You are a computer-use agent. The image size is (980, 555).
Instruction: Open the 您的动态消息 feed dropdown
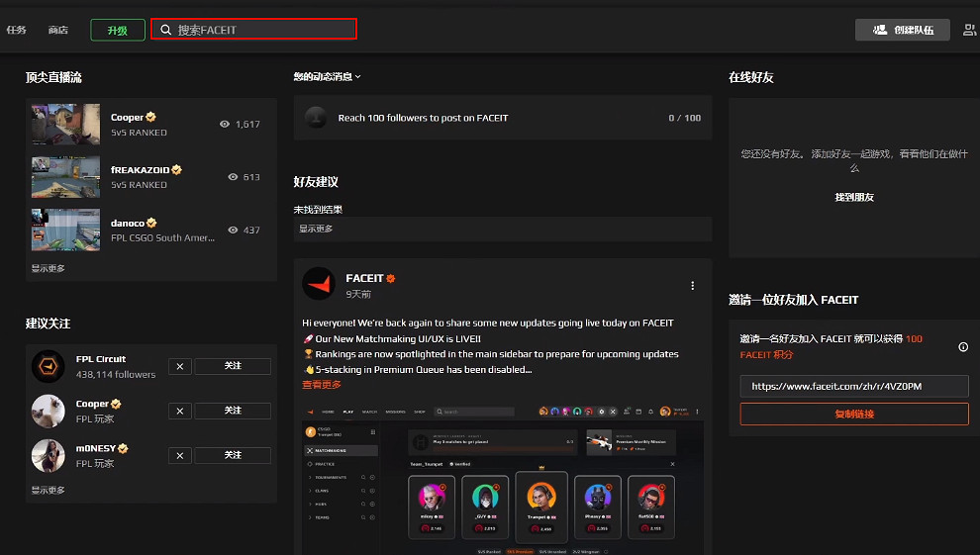[x=327, y=77]
